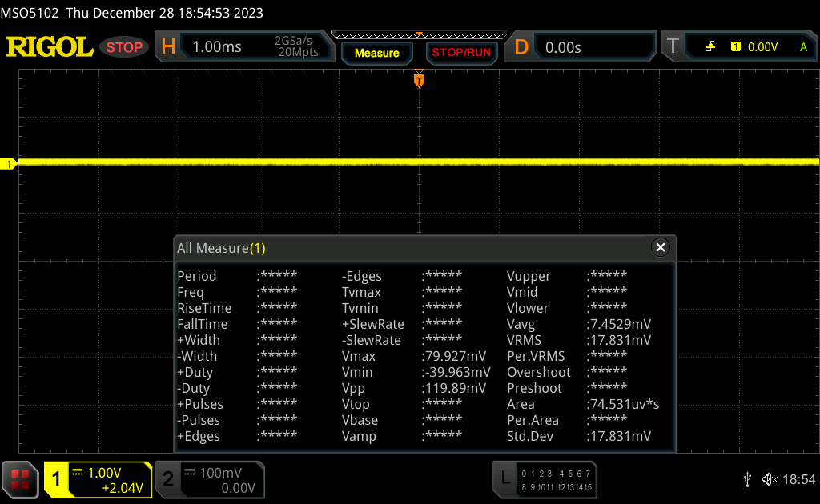Toggle the STOP/RUN button
820x504 pixels.
point(461,52)
